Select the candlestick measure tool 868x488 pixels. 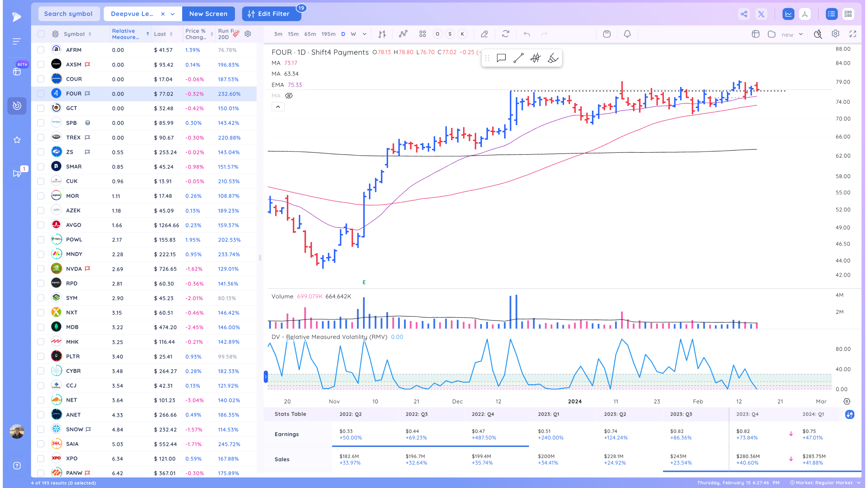pyautogui.click(x=535, y=58)
